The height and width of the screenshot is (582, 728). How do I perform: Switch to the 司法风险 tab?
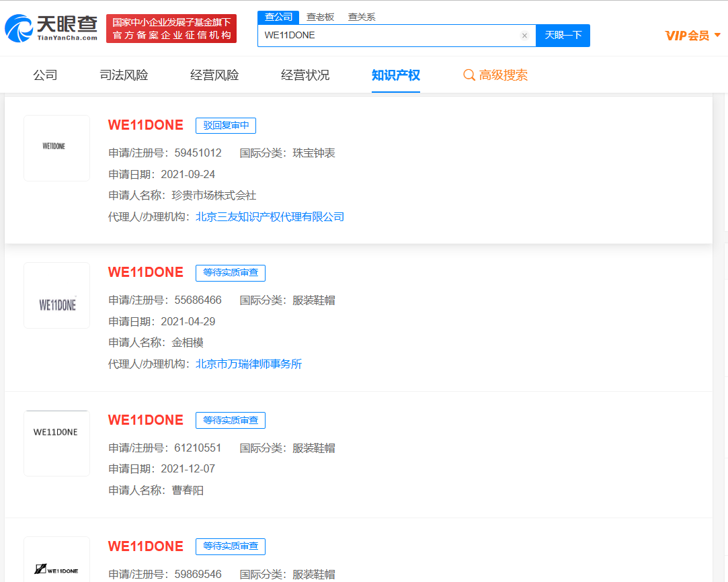pyautogui.click(x=124, y=75)
